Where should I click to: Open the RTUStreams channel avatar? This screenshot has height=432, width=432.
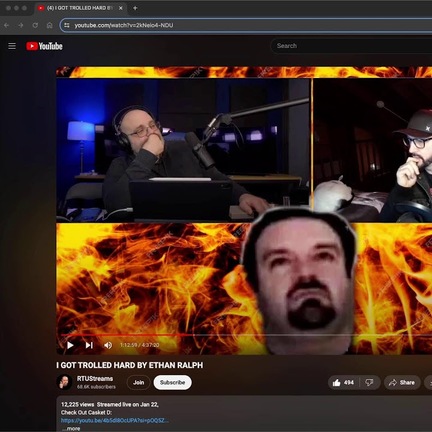[x=64, y=382]
